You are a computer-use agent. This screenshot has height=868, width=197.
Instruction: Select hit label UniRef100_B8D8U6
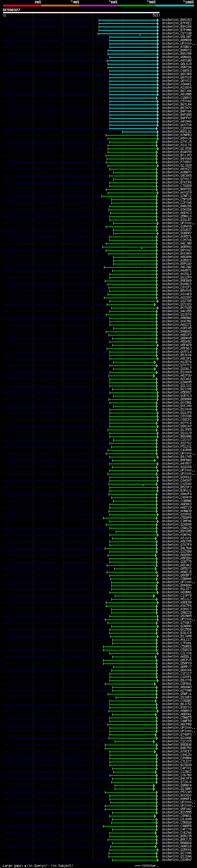coord(177,744)
